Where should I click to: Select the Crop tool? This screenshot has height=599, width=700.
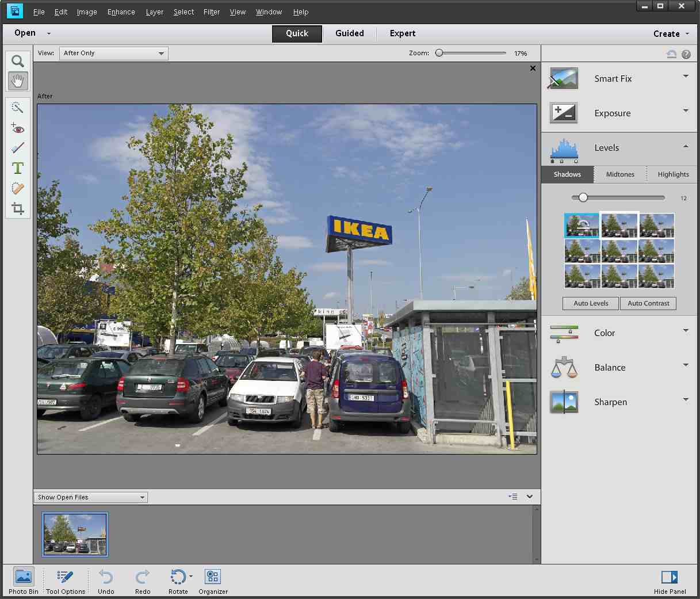coord(18,208)
